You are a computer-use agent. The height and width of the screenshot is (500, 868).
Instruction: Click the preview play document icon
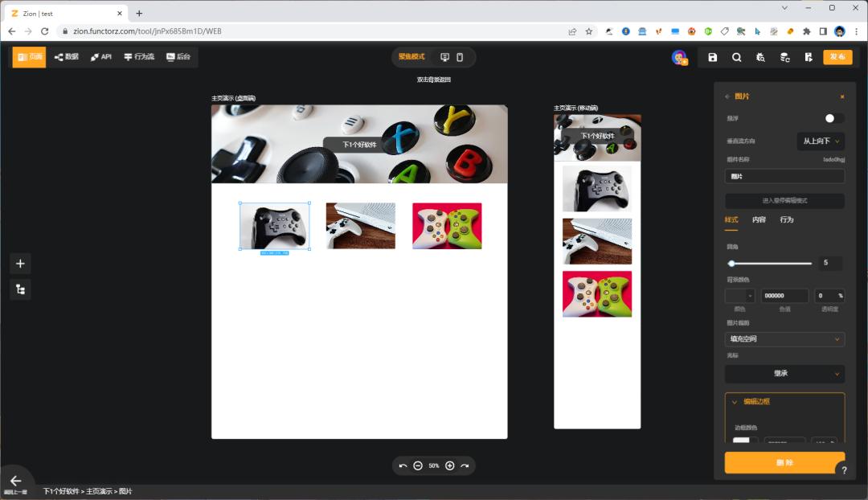tap(809, 57)
